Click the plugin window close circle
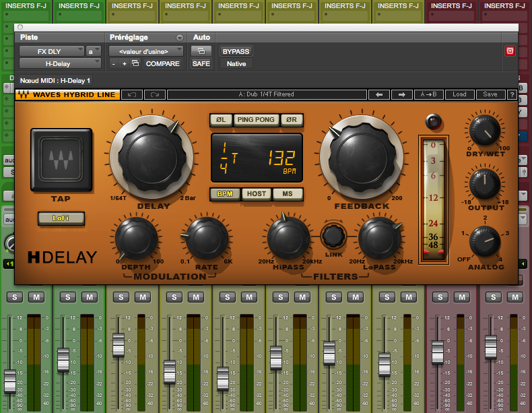 tap(20, 27)
